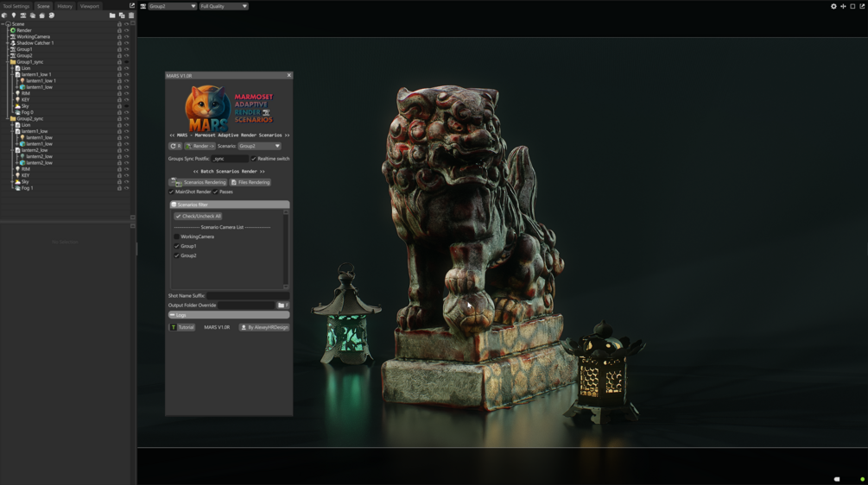
Task: Click Check/Uncheck All button
Action: [198, 217]
